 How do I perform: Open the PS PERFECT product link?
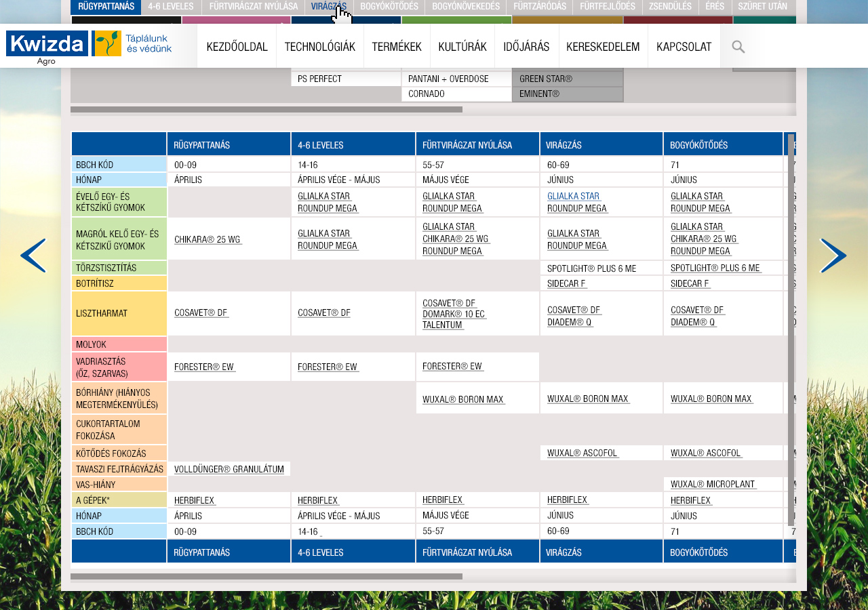[319, 79]
